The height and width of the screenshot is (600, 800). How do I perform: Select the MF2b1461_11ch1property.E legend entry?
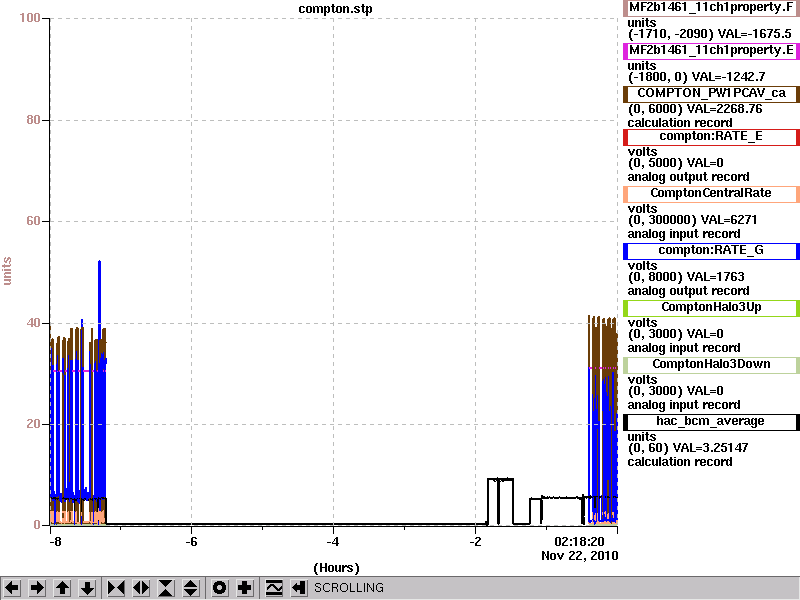[x=711, y=51]
